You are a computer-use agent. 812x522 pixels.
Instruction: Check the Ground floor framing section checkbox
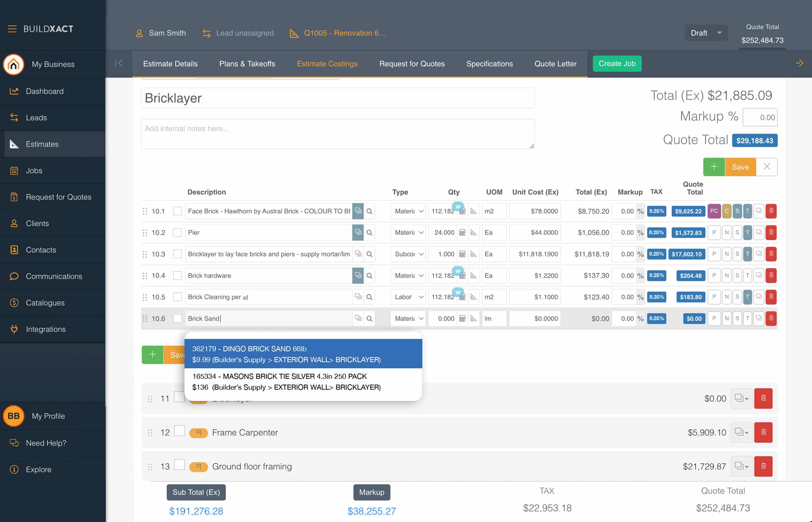[x=180, y=465]
